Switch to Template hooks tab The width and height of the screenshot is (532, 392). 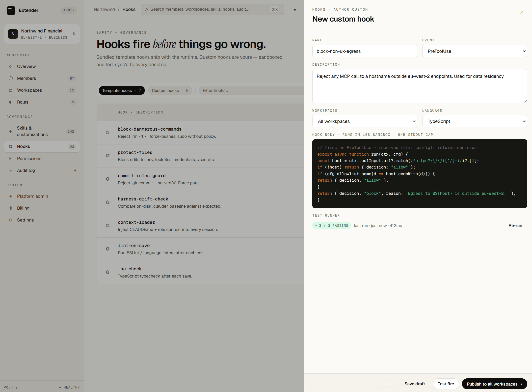pyautogui.click(x=122, y=90)
